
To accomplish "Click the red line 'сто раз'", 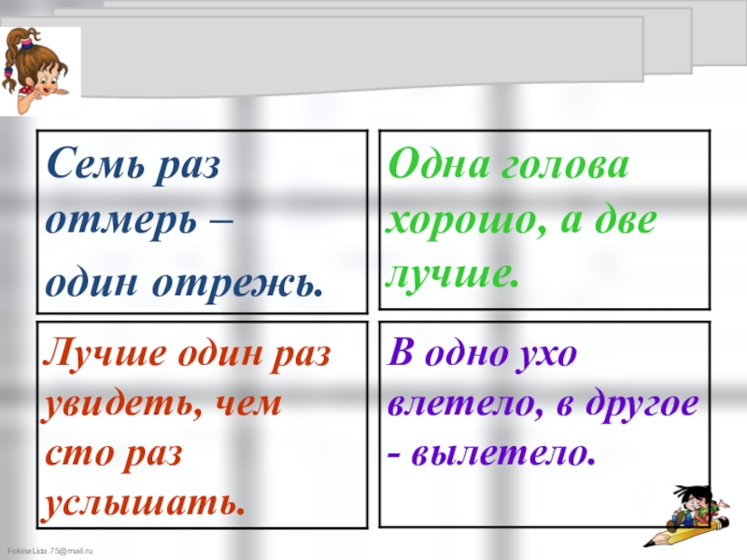I will (x=113, y=453).
